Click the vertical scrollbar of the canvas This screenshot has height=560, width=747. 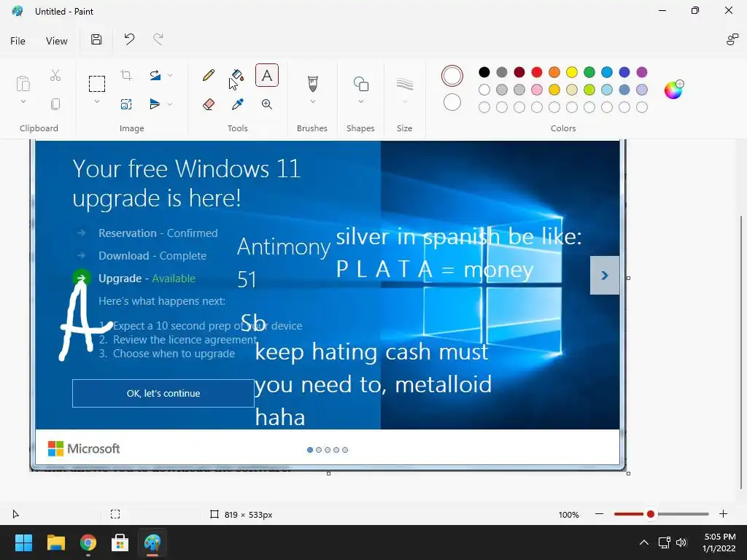742,351
